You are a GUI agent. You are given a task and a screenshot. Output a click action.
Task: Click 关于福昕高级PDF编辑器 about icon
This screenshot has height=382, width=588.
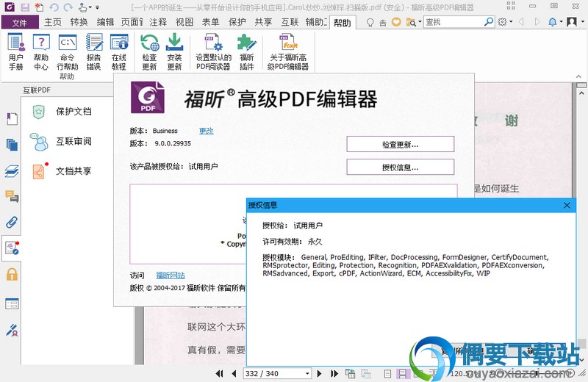tap(288, 51)
